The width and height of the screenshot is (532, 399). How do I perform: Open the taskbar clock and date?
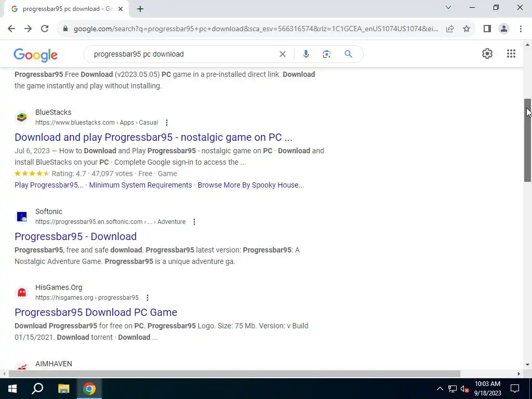click(487, 389)
